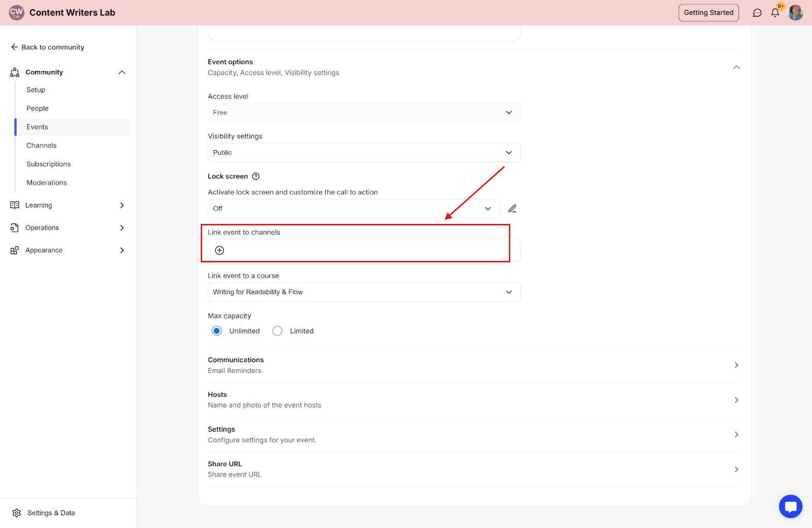Open the Access level dropdown
This screenshot has height=528, width=812.
[364, 113]
